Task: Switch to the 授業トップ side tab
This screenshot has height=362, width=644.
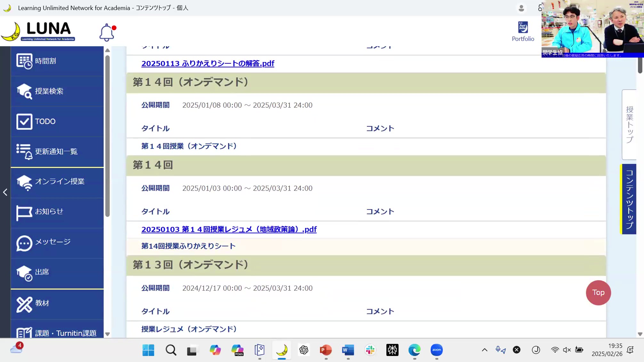Action: coord(629,125)
